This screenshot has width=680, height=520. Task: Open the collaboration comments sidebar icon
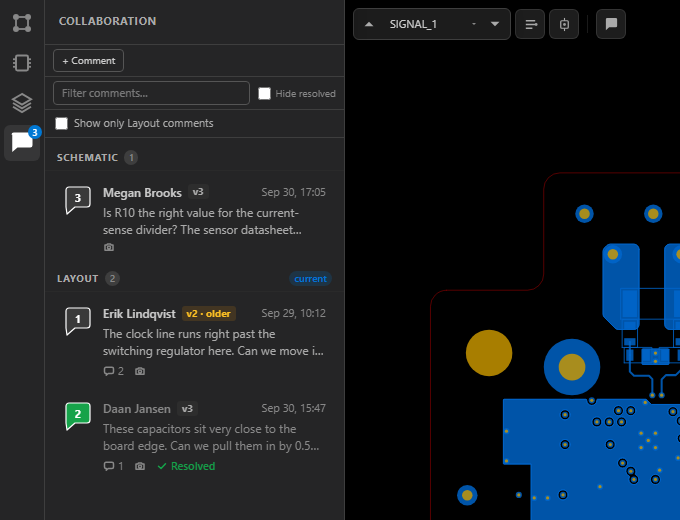tap(22, 143)
